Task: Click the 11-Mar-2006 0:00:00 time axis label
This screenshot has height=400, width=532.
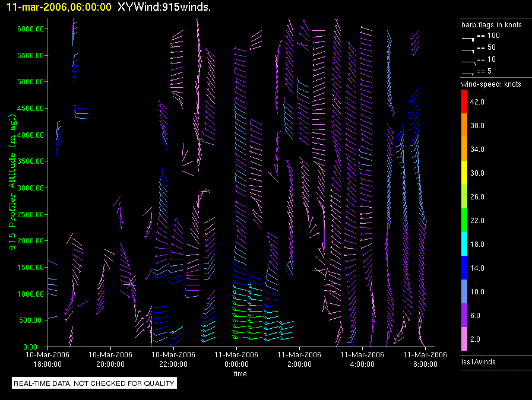Action: point(240,359)
